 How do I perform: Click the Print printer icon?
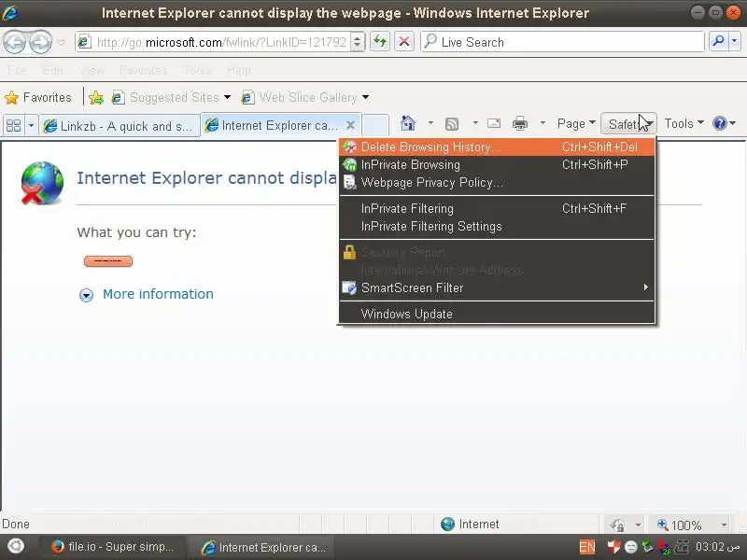[520, 123]
